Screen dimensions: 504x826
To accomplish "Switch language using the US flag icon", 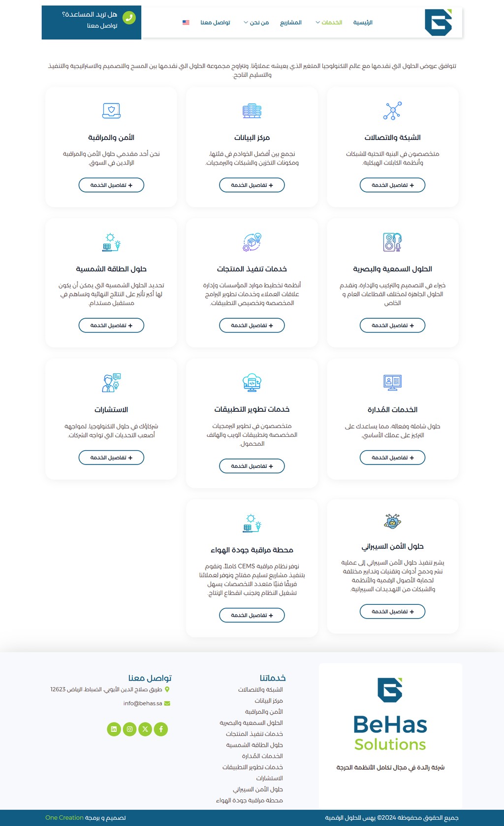I will [186, 23].
